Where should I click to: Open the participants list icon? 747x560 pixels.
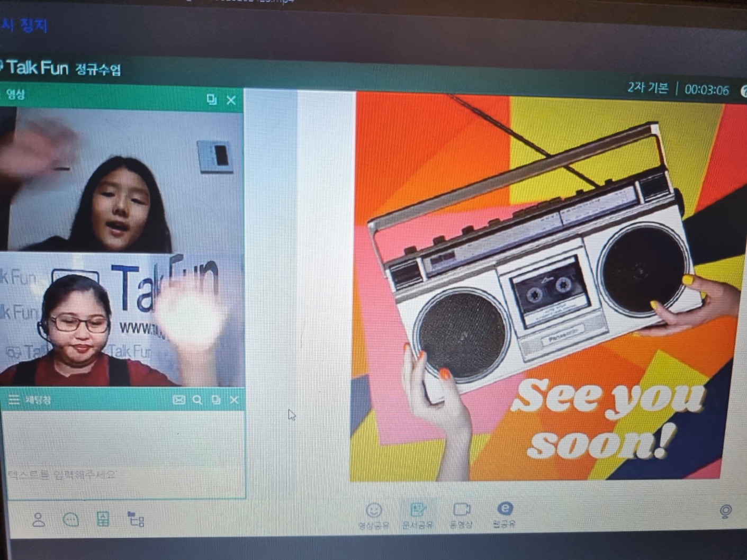click(x=38, y=520)
